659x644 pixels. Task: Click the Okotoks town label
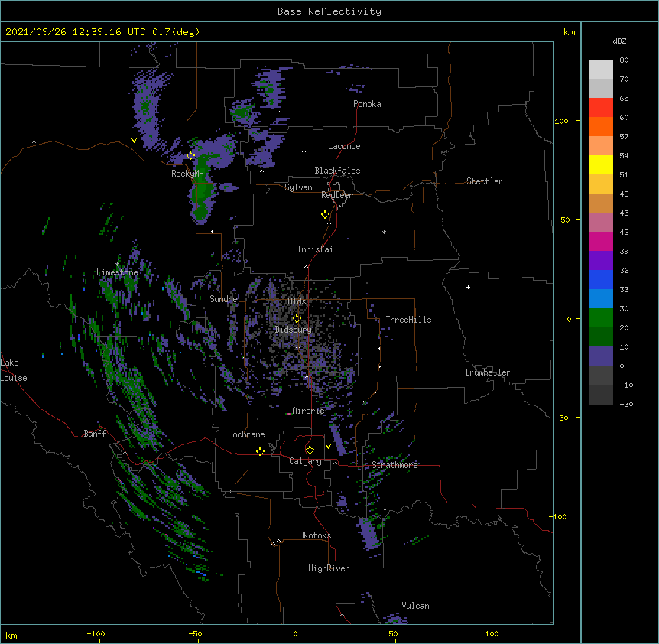tap(315, 535)
